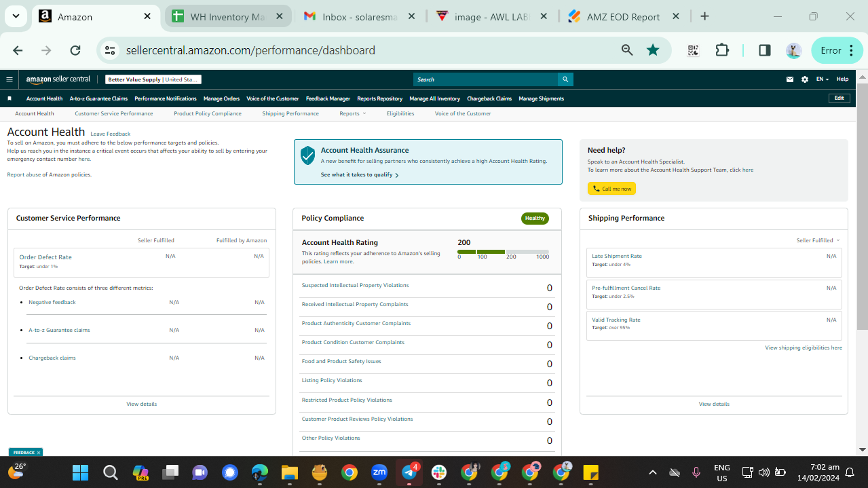The image size is (868, 488).
Task: Open the QR code extension icon
Action: [x=693, y=50]
